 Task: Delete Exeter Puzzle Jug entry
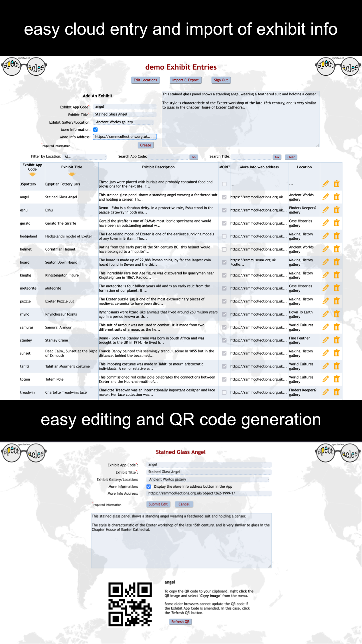point(337,301)
